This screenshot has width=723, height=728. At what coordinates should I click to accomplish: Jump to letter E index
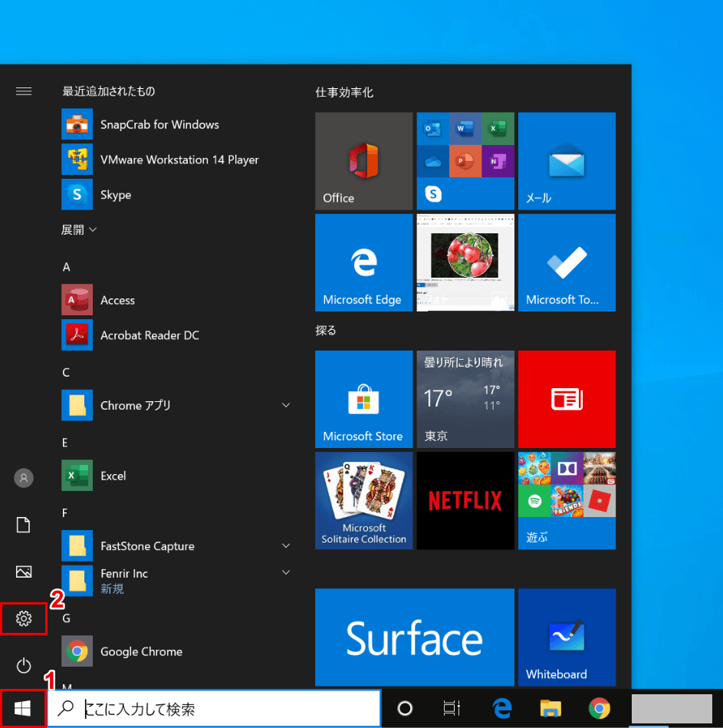[65, 443]
